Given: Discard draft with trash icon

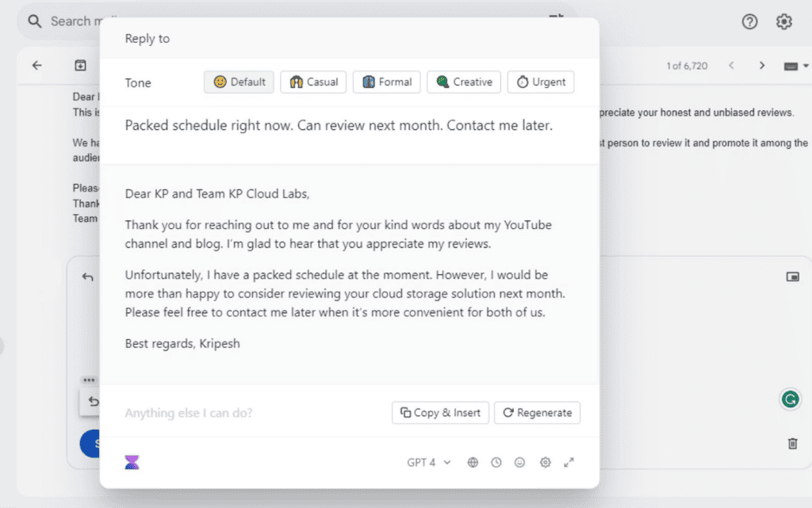Looking at the screenshot, I should [792, 443].
